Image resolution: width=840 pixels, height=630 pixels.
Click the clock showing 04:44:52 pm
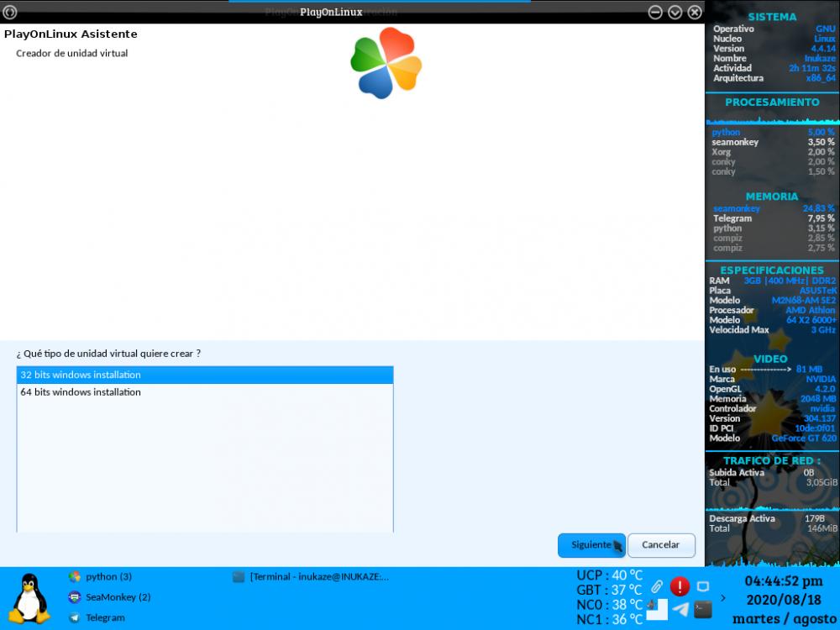[x=784, y=581]
